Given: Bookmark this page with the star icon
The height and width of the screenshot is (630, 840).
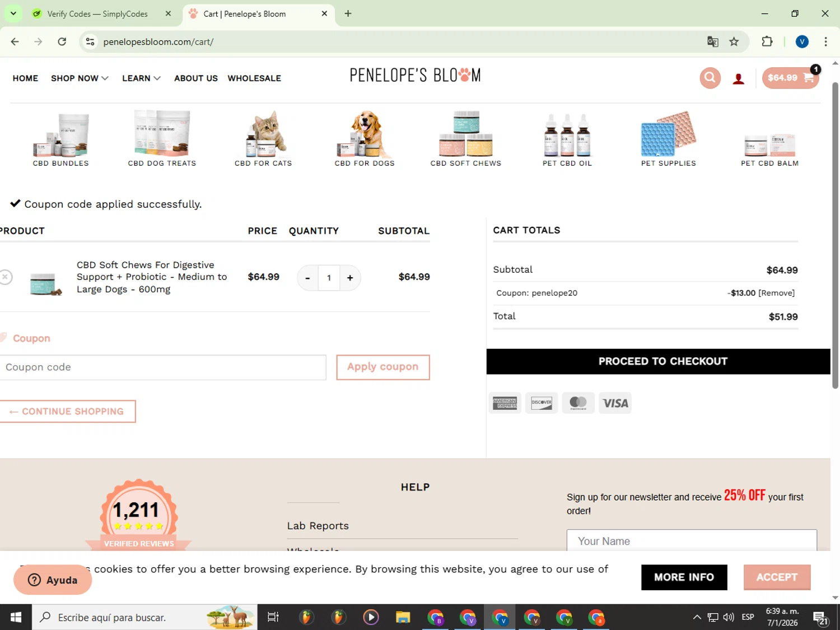Looking at the screenshot, I should click(734, 41).
